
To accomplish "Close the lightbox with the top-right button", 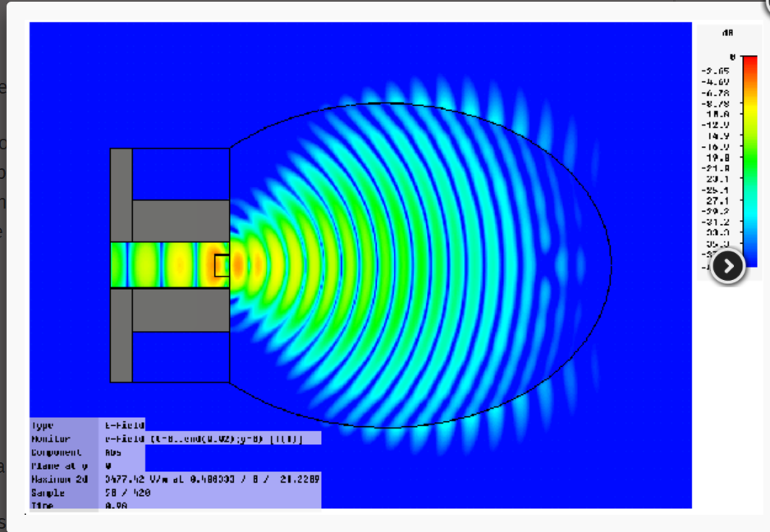I will click(x=763, y=4).
